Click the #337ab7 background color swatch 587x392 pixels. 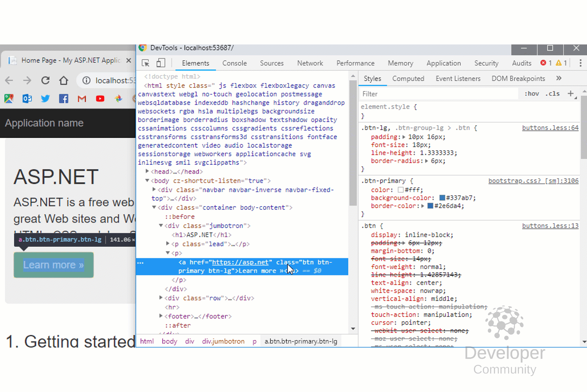(442, 198)
